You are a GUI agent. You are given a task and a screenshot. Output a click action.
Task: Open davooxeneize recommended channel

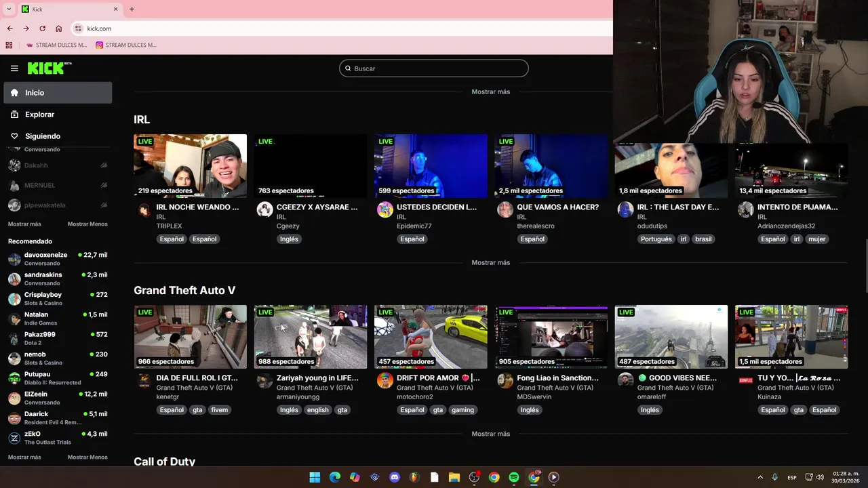pos(58,259)
